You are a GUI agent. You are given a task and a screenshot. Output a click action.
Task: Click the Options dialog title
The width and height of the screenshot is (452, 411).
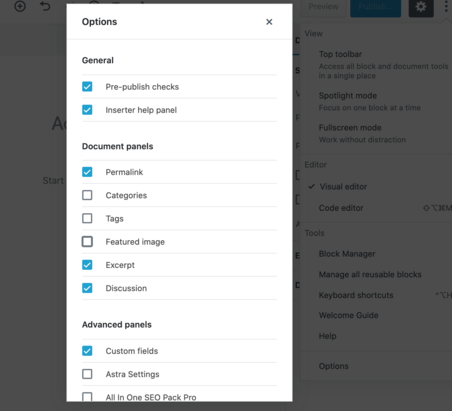pos(99,22)
